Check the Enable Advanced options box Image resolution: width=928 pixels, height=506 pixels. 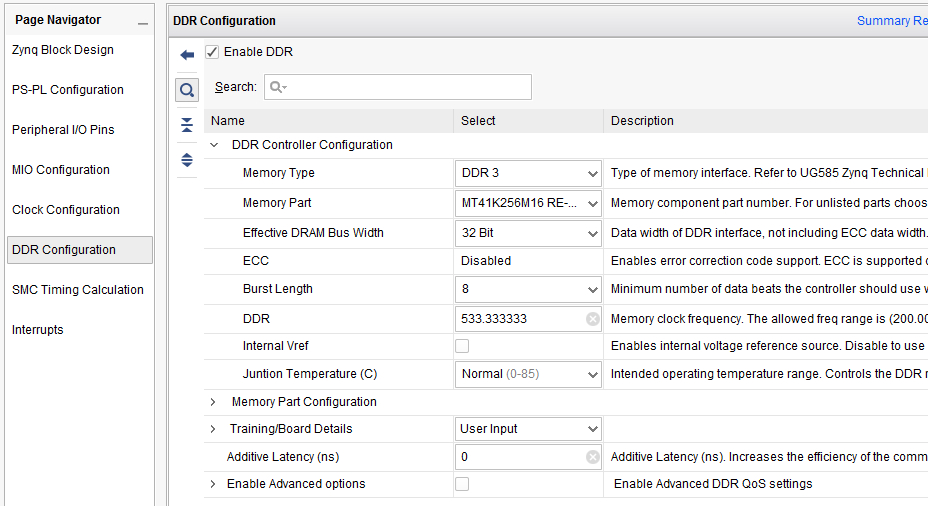pos(462,484)
